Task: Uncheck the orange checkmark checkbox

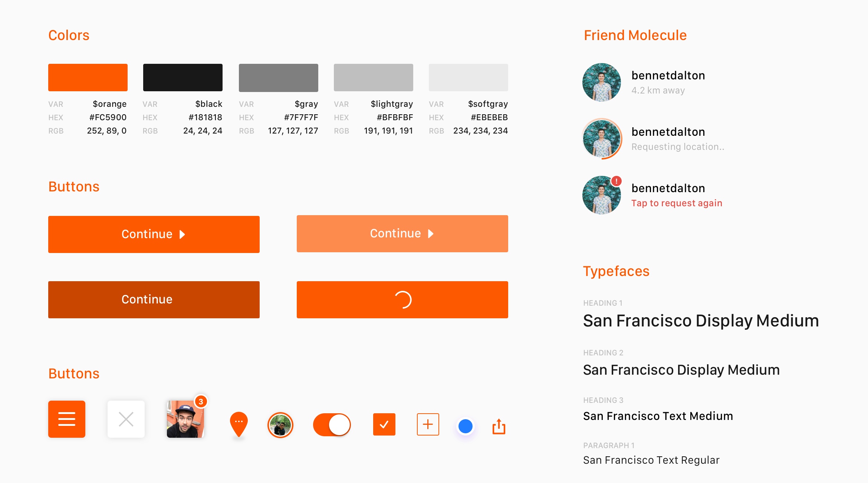Action: (x=384, y=424)
